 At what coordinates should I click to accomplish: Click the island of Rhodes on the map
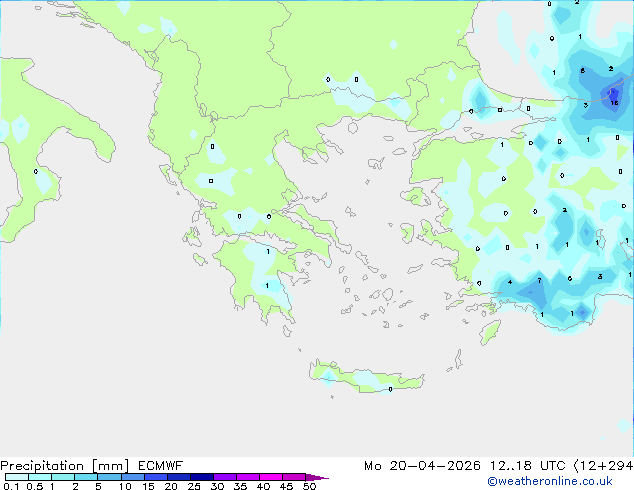tap(490, 332)
